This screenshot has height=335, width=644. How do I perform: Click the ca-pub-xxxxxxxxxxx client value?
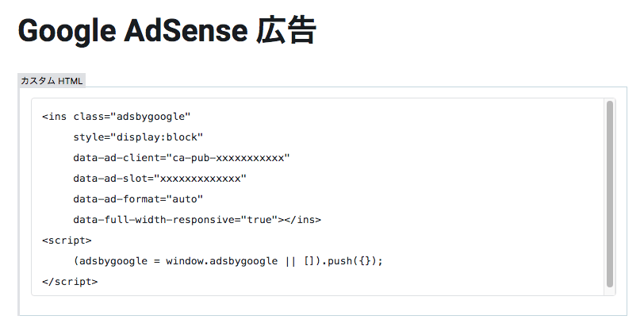[228, 158]
